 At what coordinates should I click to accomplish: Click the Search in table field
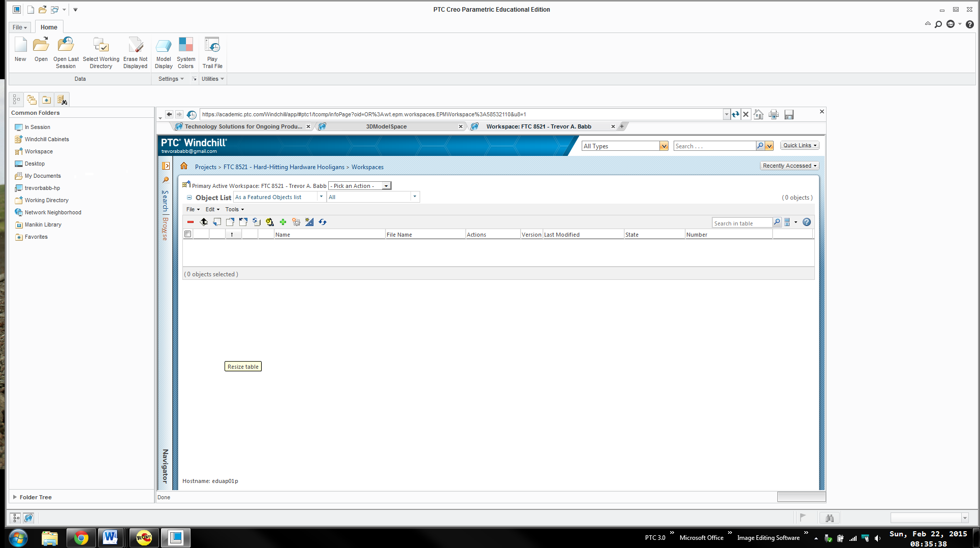tap(742, 223)
